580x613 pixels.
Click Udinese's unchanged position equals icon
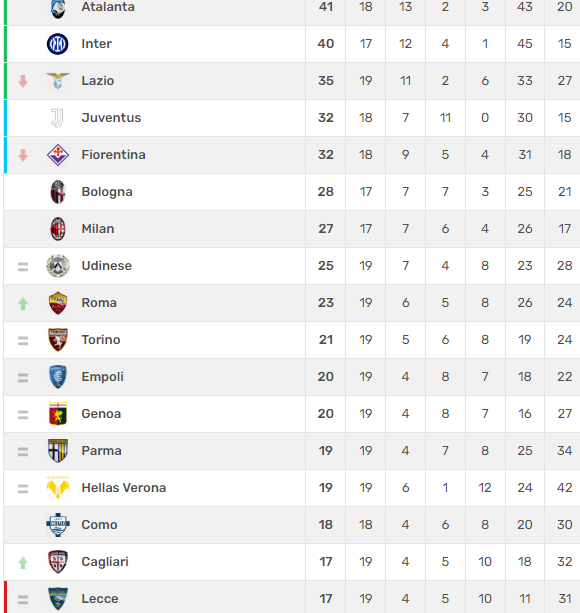pyautogui.click(x=23, y=267)
